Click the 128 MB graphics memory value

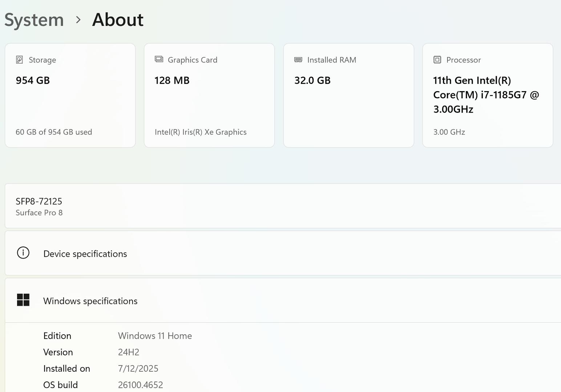(172, 80)
